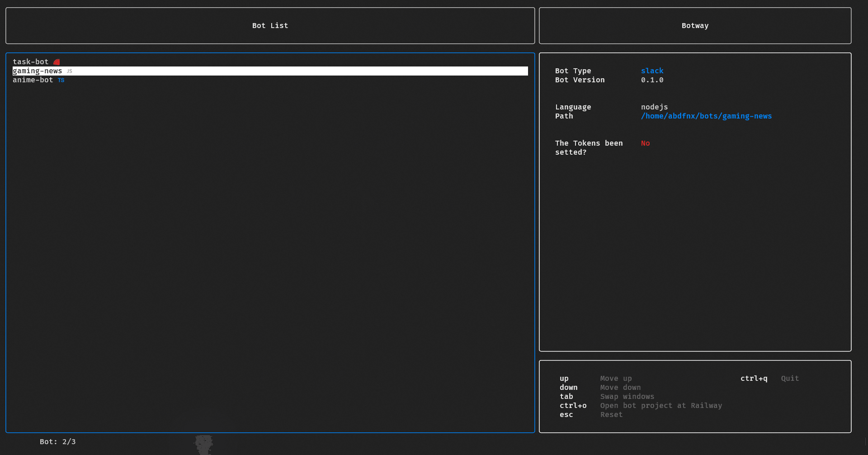
Task: Click the red No tokens status
Action: pyautogui.click(x=645, y=143)
